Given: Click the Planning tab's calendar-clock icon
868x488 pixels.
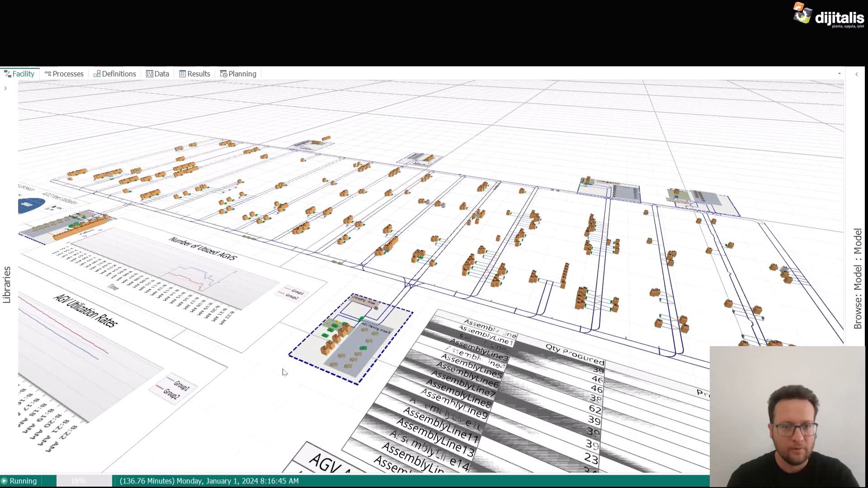Looking at the screenshot, I should (223, 74).
